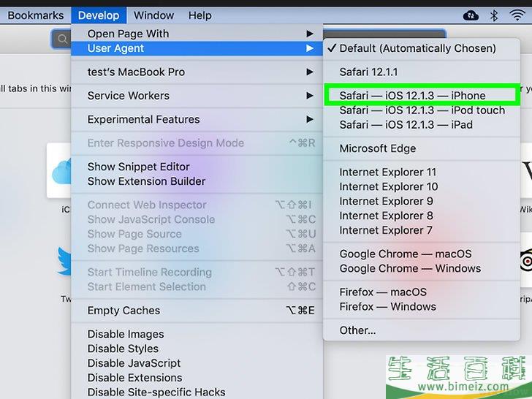Open the iCloud favorite thumbnail

pos(59,171)
